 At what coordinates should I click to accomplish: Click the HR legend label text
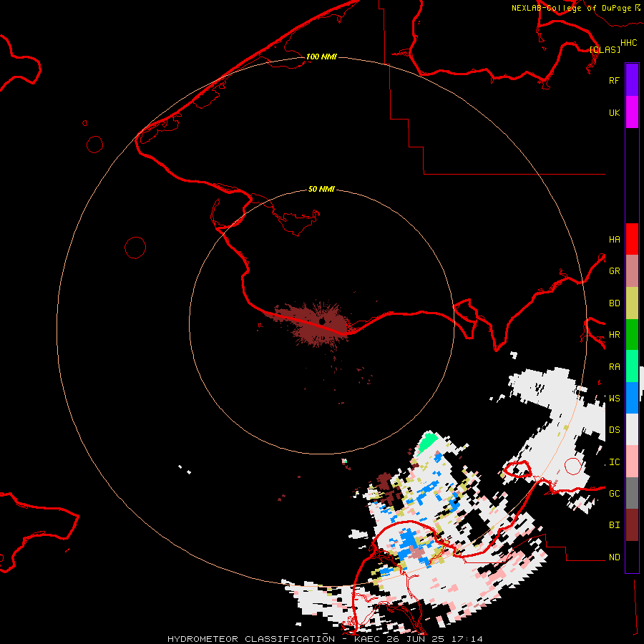[x=614, y=335]
